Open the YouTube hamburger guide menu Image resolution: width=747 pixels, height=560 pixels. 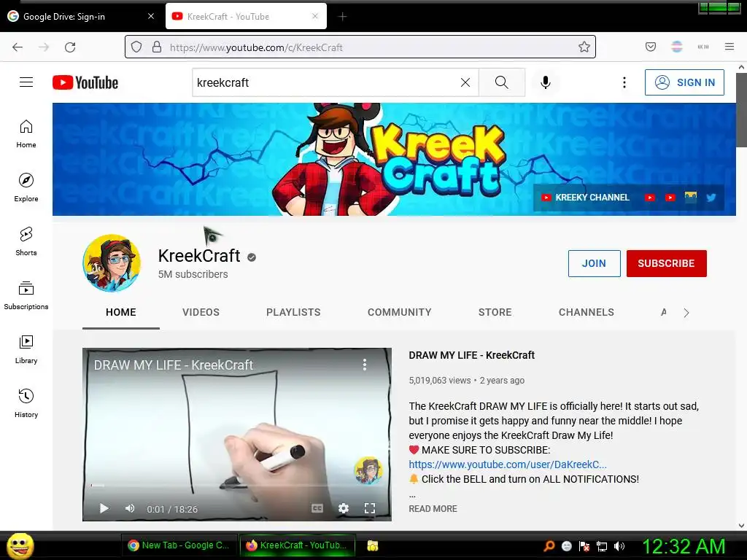pos(26,82)
